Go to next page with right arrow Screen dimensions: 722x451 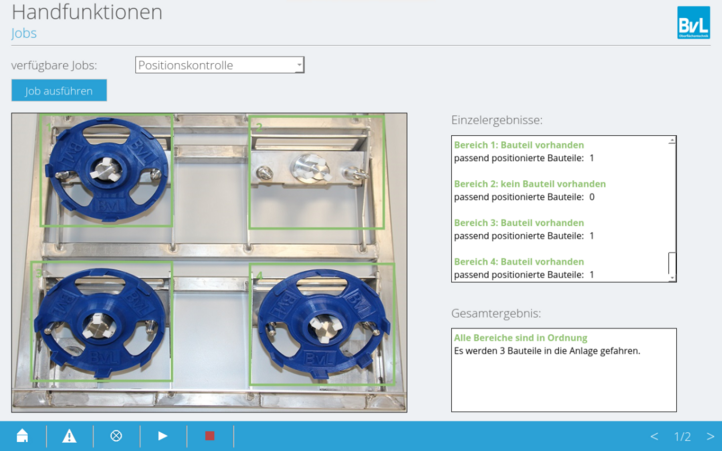710,437
